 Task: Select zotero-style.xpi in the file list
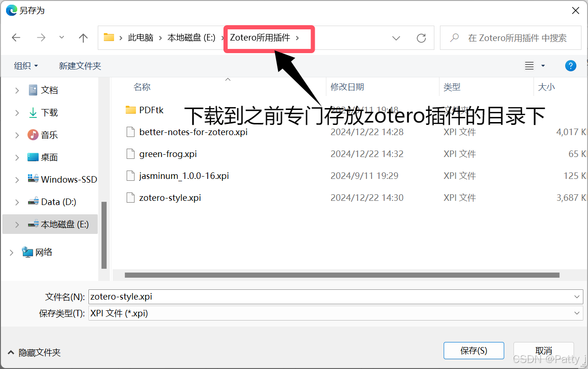tap(170, 198)
